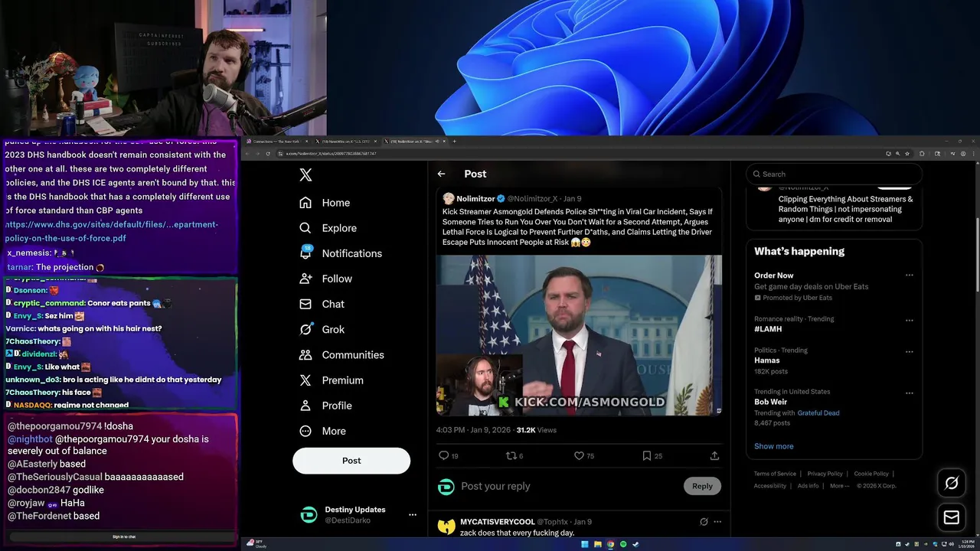Click the Post your reply field
The height and width of the screenshot is (551, 980).
click(x=569, y=486)
